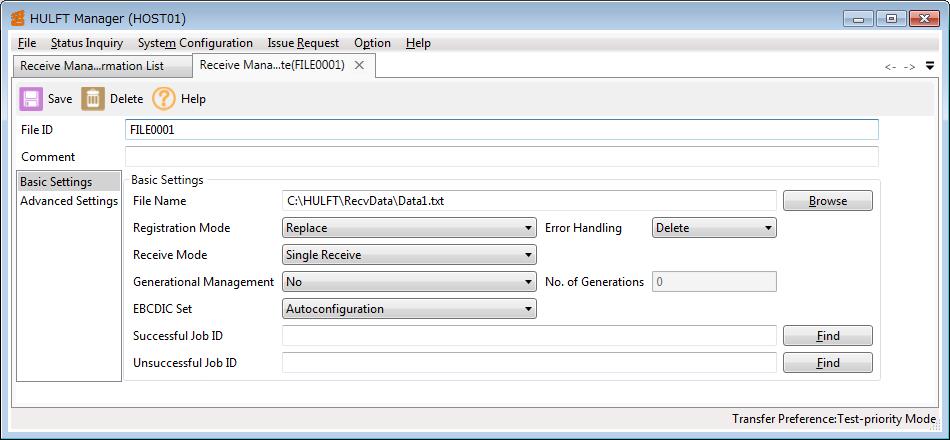Click the File Name input field
This screenshot has width=950, height=440.
pyautogui.click(x=530, y=201)
